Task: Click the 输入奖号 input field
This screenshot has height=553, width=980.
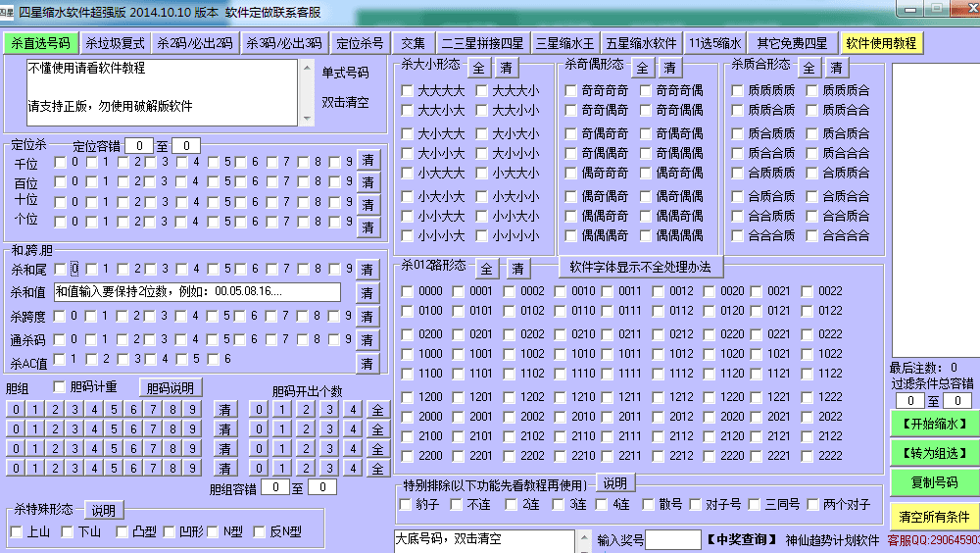Action: pos(672,540)
